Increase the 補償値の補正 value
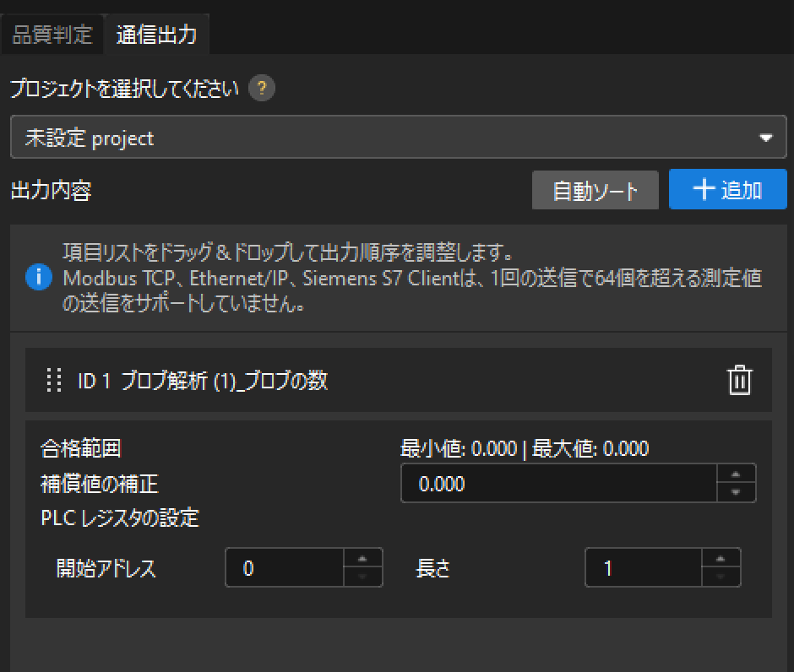This screenshot has height=672, width=794. (x=736, y=474)
